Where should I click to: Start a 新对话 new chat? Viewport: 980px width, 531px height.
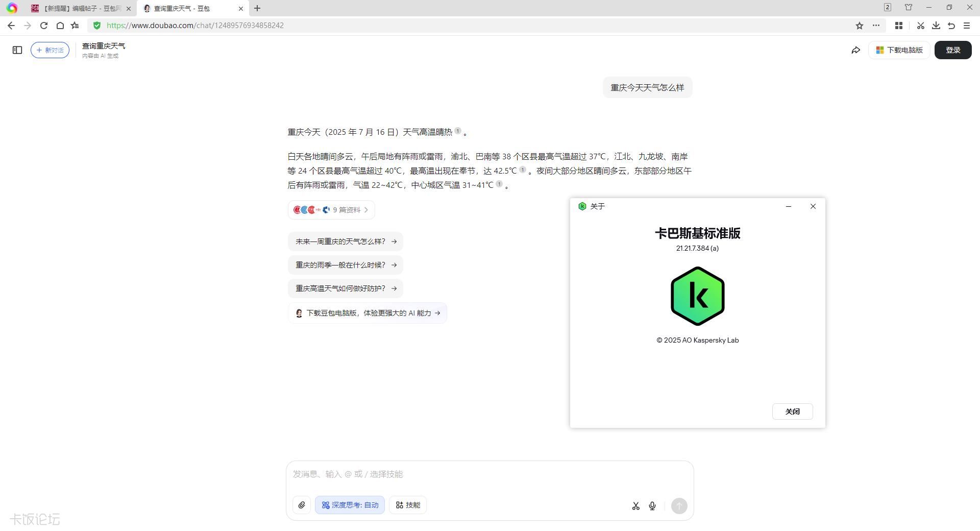click(x=50, y=50)
